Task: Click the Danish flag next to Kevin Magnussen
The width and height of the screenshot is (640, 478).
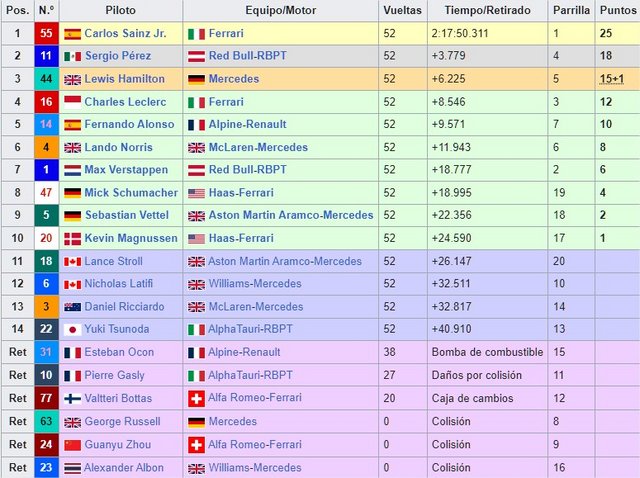Action: pos(73,239)
